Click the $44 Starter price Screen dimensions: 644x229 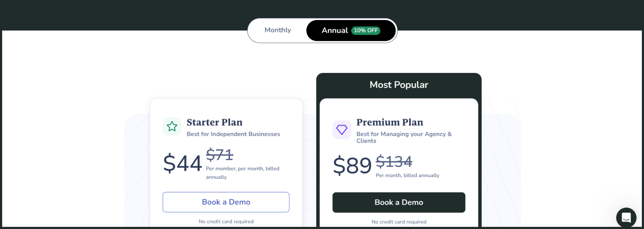click(x=182, y=163)
